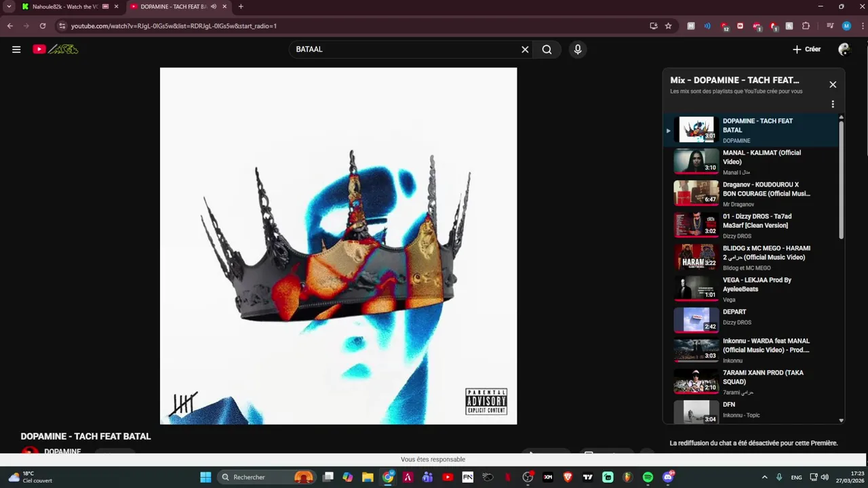Reload the YouTube page
This screenshot has width=868, height=488.
(x=43, y=26)
